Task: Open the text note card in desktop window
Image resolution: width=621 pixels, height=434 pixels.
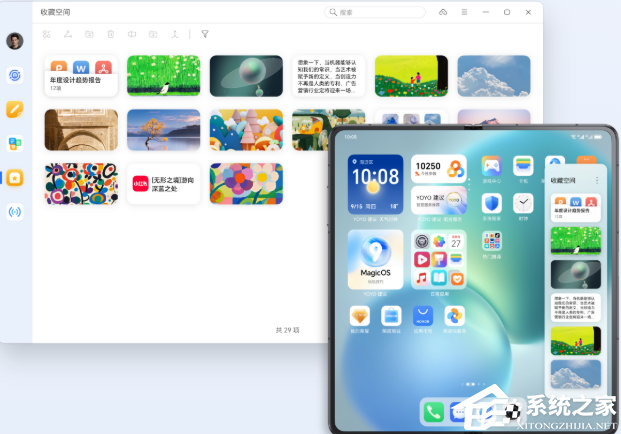Action: (329, 76)
